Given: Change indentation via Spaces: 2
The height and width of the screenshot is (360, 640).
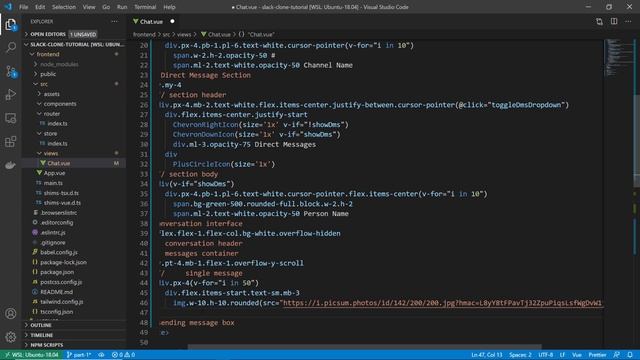Looking at the screenshot, I should click(x=520, y=355).
